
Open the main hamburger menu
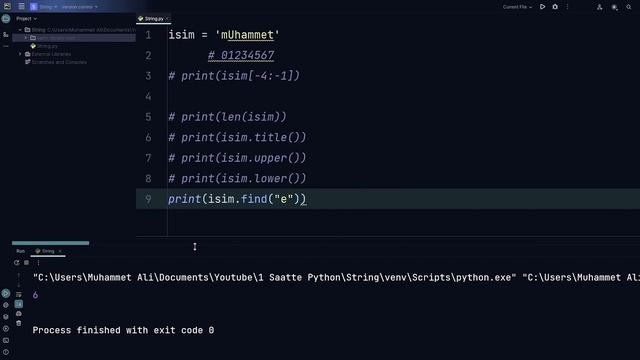pyautogui.click(x=21, y=7)
